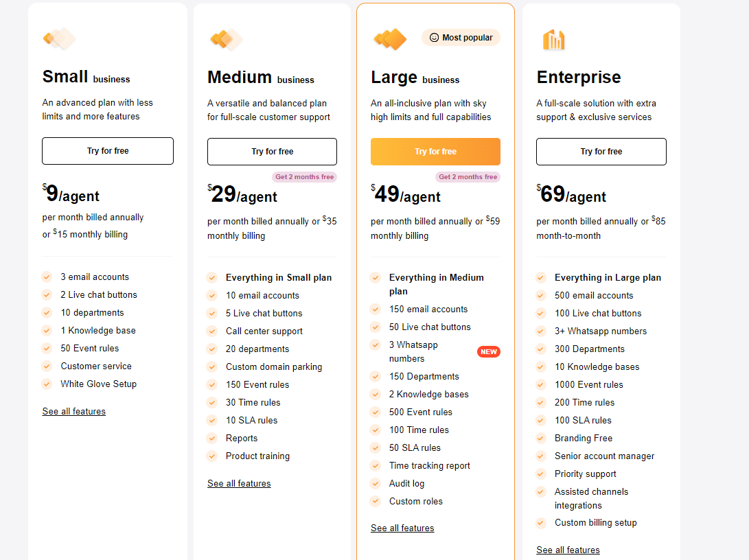The width and height of the screenshot is (749, 560).
Task: Open See all features for Large plan
Action: pyautogui.click(x=402, y=528)
